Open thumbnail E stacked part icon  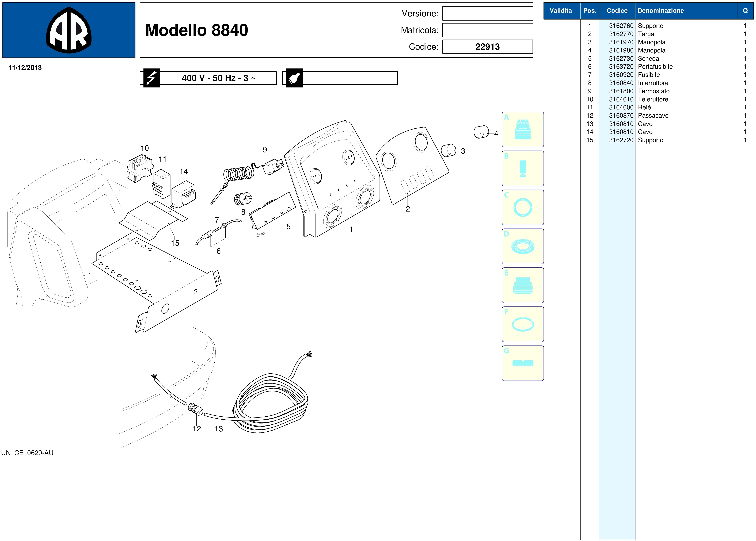pyautogui.click(x=522, y=286)
